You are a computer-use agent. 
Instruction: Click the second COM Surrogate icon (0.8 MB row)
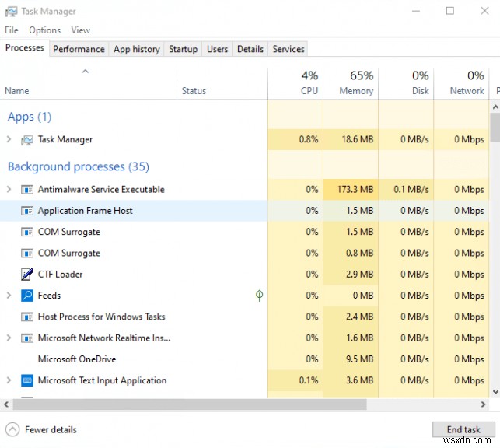27,254
